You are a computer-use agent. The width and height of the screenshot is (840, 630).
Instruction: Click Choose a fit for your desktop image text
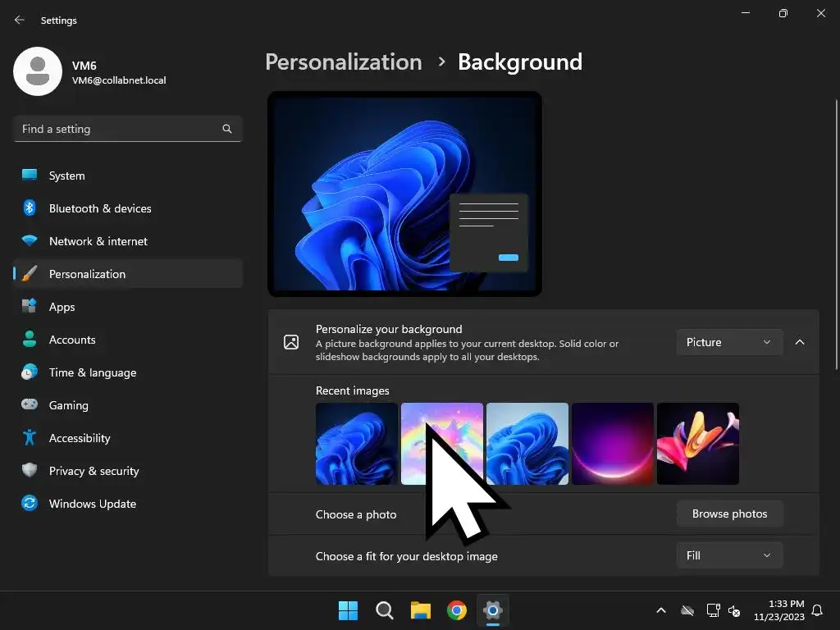(407, 556)
